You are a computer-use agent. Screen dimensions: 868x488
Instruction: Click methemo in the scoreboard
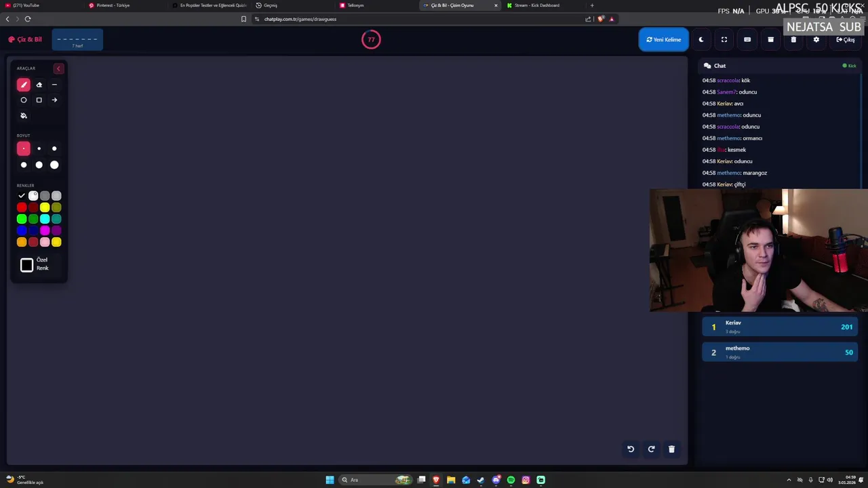click(x=780, y=352)
